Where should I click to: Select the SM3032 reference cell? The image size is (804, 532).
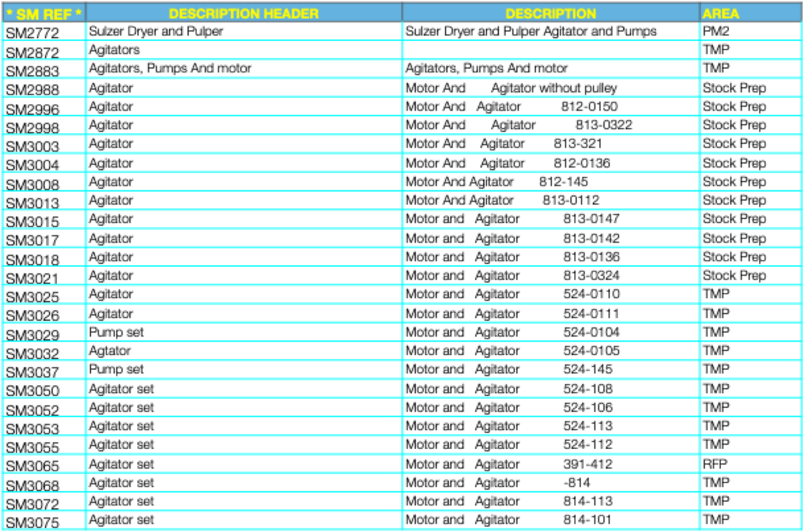(x=44, y=352)
